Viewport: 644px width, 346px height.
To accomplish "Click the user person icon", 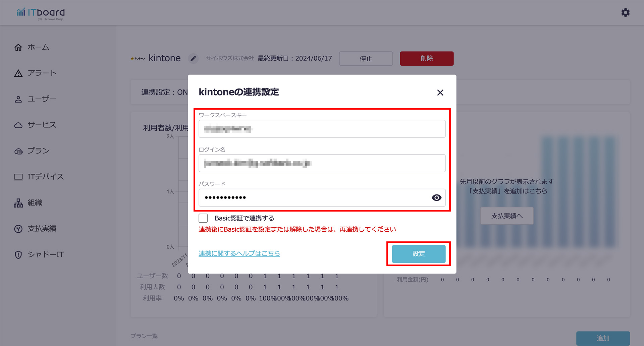I will (18, 99).
